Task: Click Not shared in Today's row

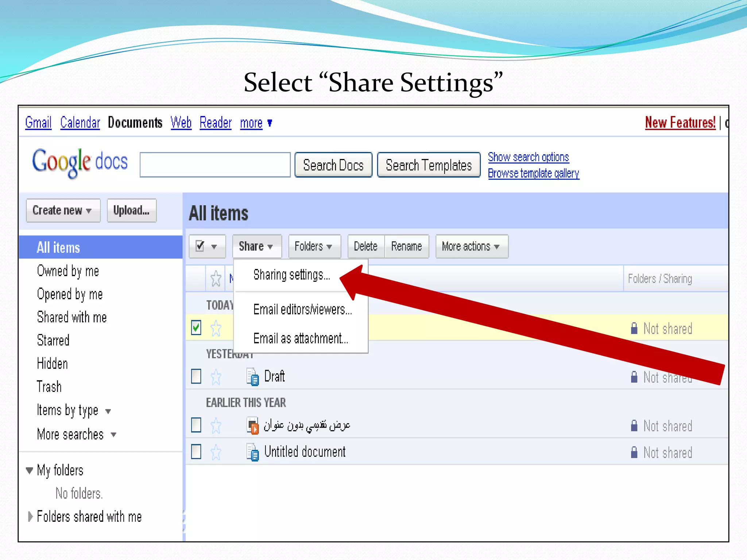Action: tap(667, 328)
